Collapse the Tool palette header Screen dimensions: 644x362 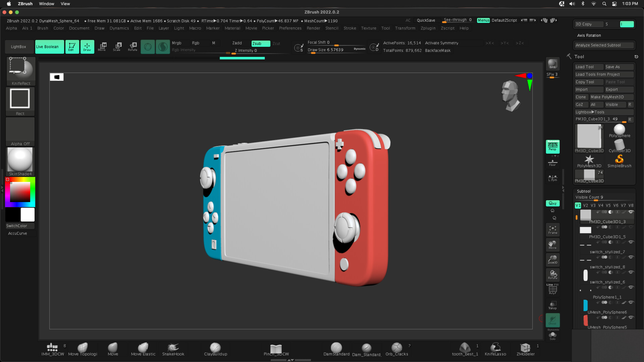tap(579, 57)
